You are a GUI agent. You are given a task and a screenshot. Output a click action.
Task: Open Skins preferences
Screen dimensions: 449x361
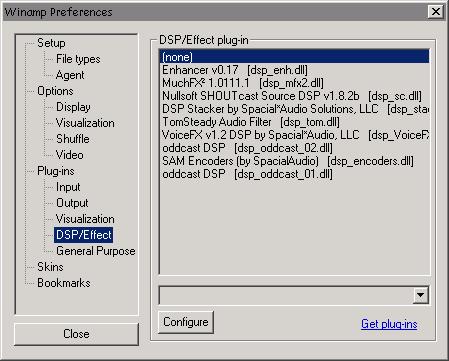tap(50, 267)
